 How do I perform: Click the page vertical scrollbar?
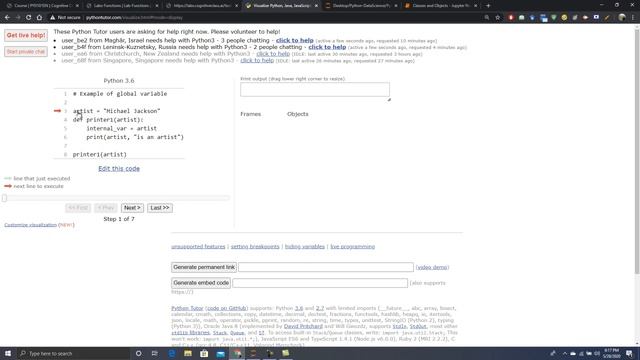pos(637,151)
